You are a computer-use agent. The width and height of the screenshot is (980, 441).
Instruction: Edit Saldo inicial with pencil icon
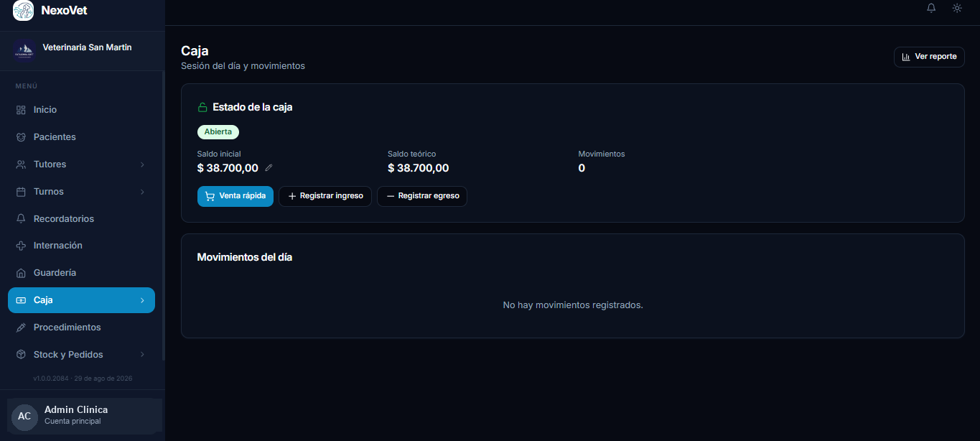coord(269,168)
